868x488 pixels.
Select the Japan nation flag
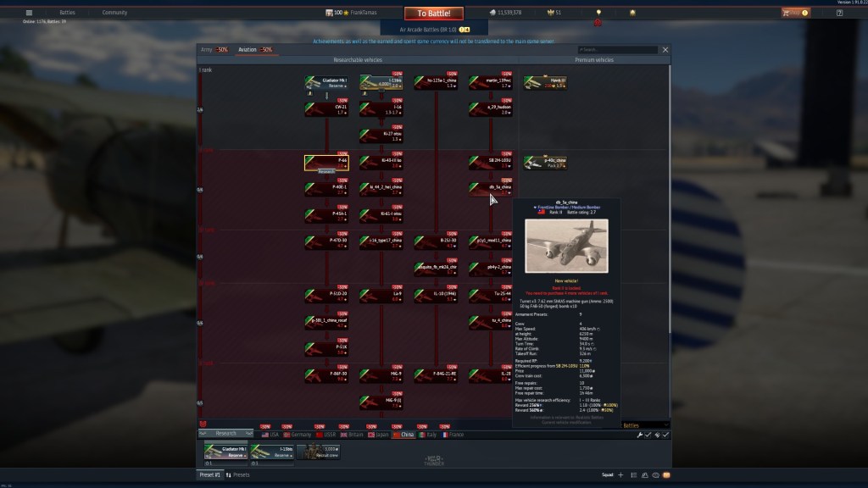coord(377,435)
